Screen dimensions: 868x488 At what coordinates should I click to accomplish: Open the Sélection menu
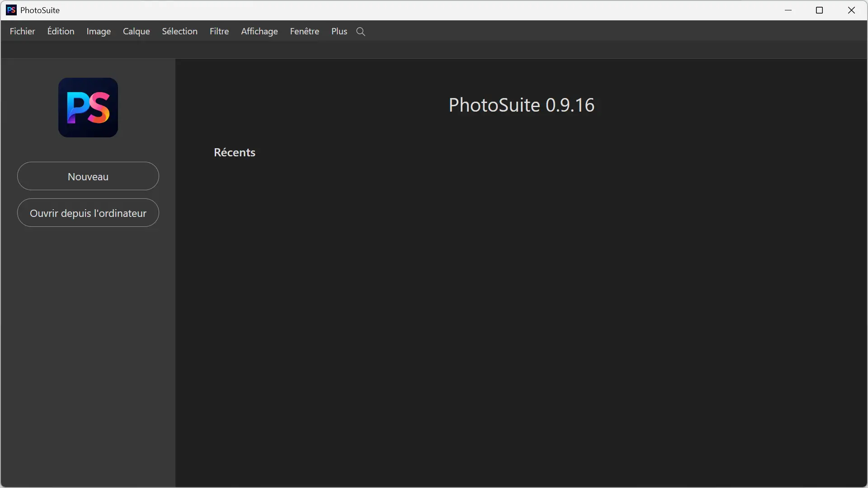coord(180,31)
